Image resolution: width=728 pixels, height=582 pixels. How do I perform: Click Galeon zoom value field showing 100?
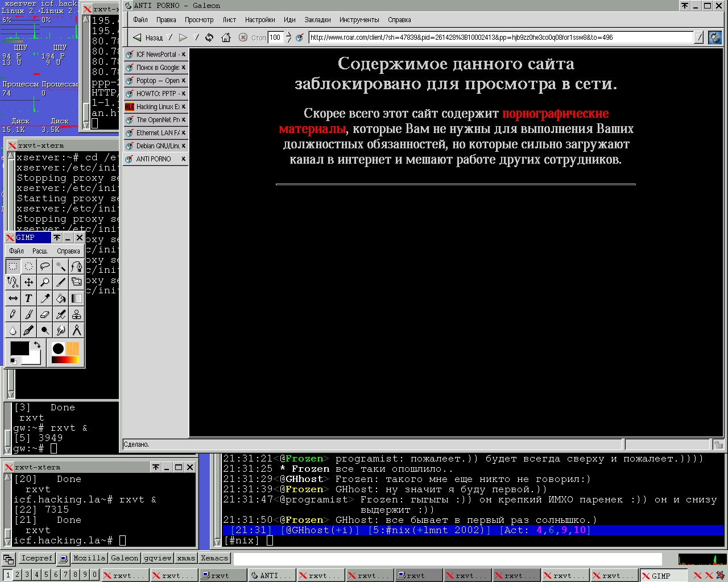[x=275, y=38]
